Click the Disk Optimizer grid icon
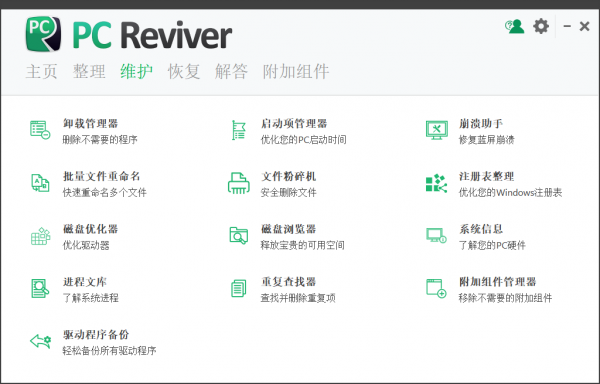This screenshot has height=384, width=600. [x=40, y=236]
